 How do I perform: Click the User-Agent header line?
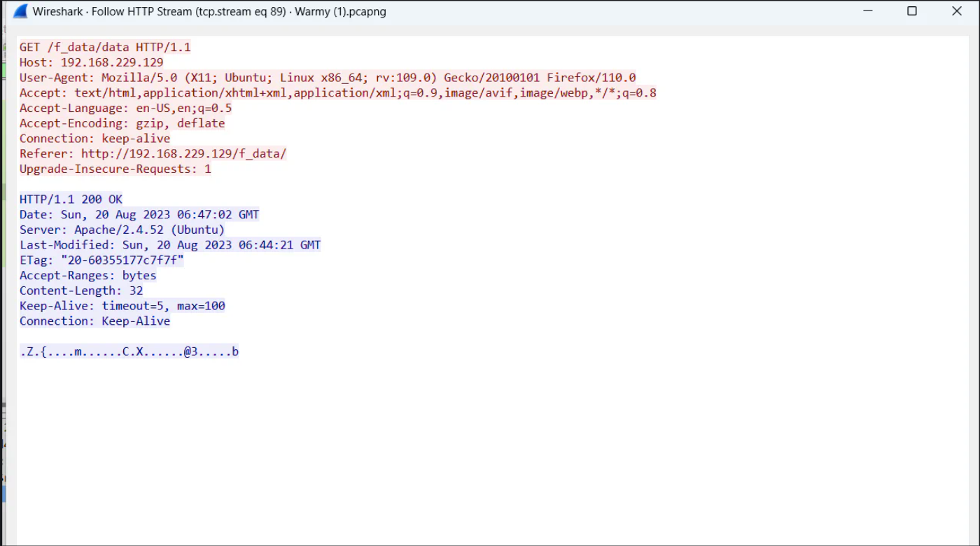(327, 78)
